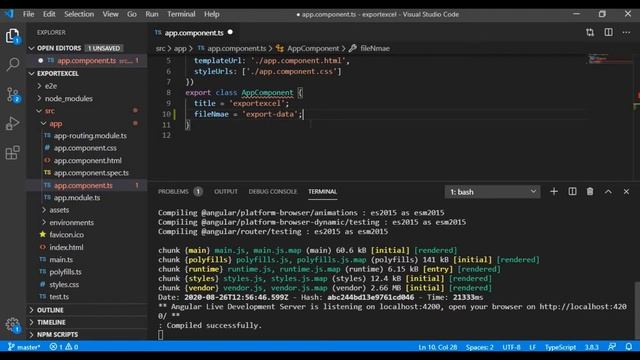
Task: Open the File menu
Action: coord(28,14)
